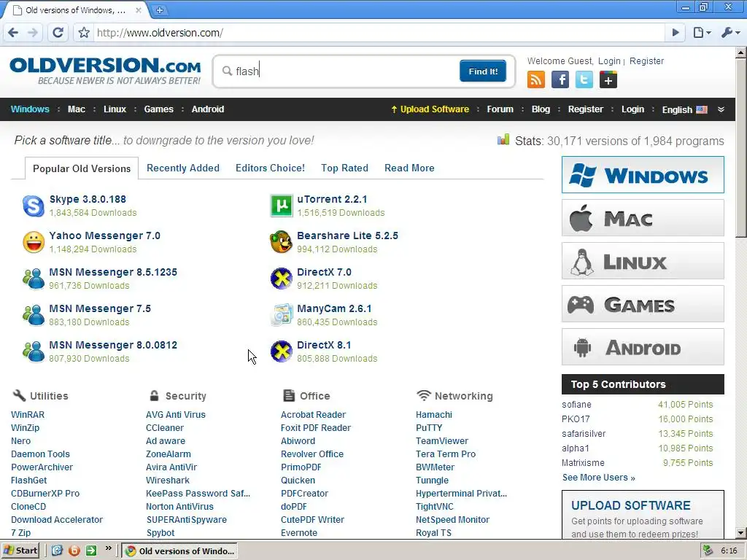Click the browser forward arrow
This screenshot has width=747, height=560.
32,32
